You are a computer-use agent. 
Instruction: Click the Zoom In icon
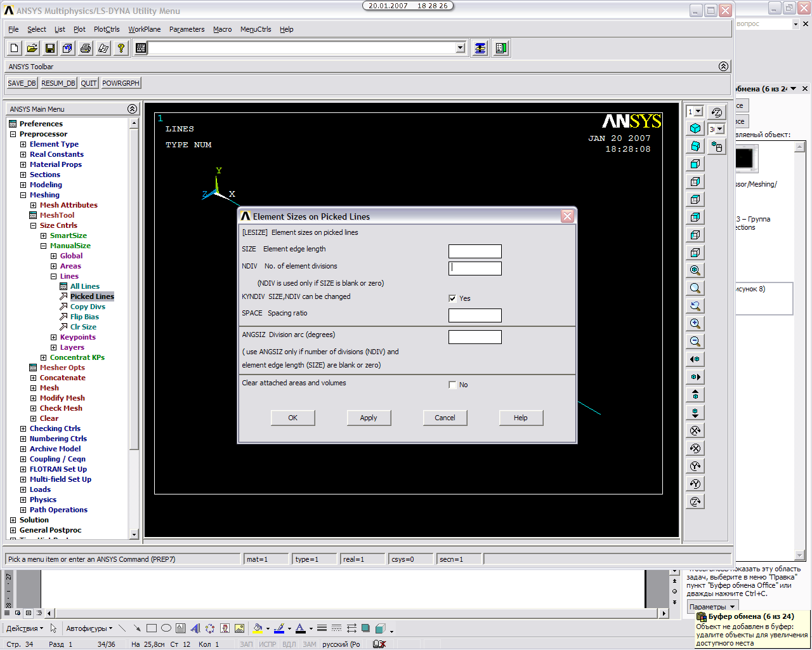695,324
